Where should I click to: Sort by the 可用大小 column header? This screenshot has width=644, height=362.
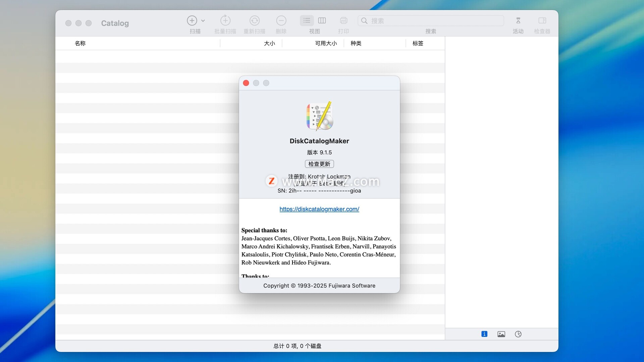tap(326, 43)
